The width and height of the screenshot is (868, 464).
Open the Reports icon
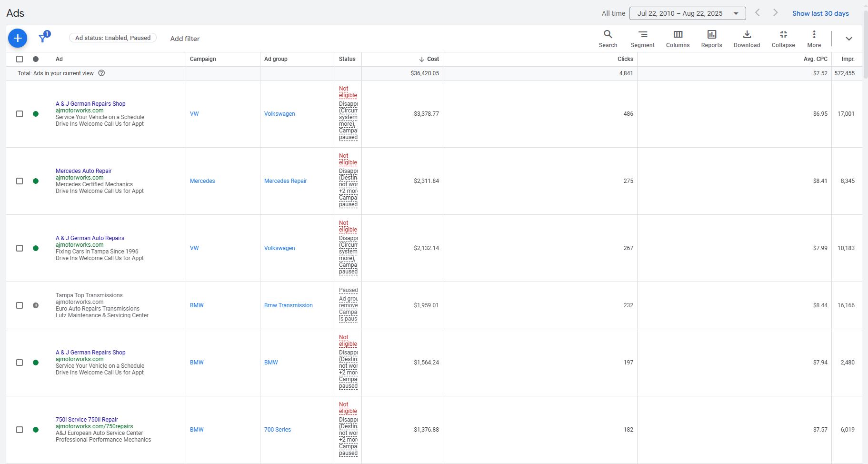click(x=712, y=39)
